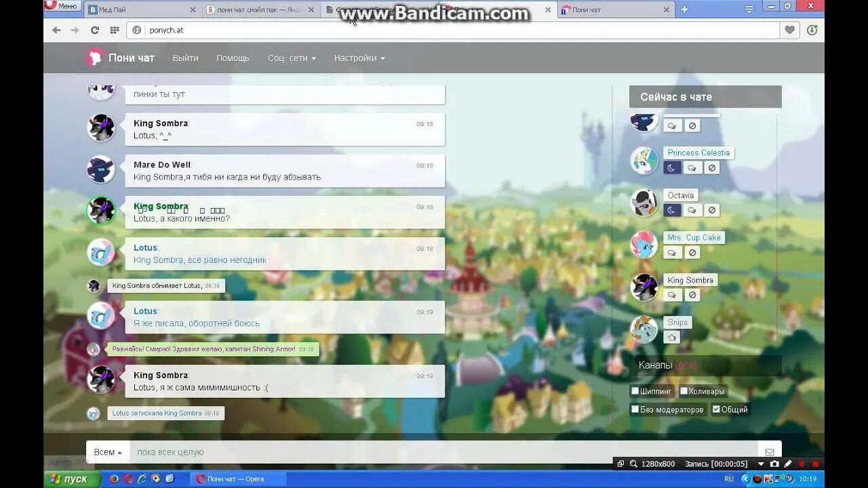Enable the Без модераторов channel checkbox
The height and width of the screenshot is (488, 868).
[635, 409]
